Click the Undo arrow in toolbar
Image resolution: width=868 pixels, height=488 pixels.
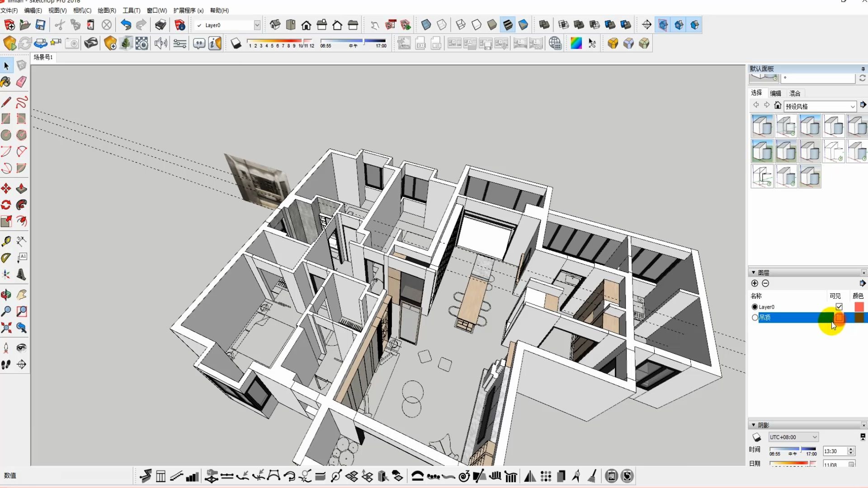coord(126,25)
